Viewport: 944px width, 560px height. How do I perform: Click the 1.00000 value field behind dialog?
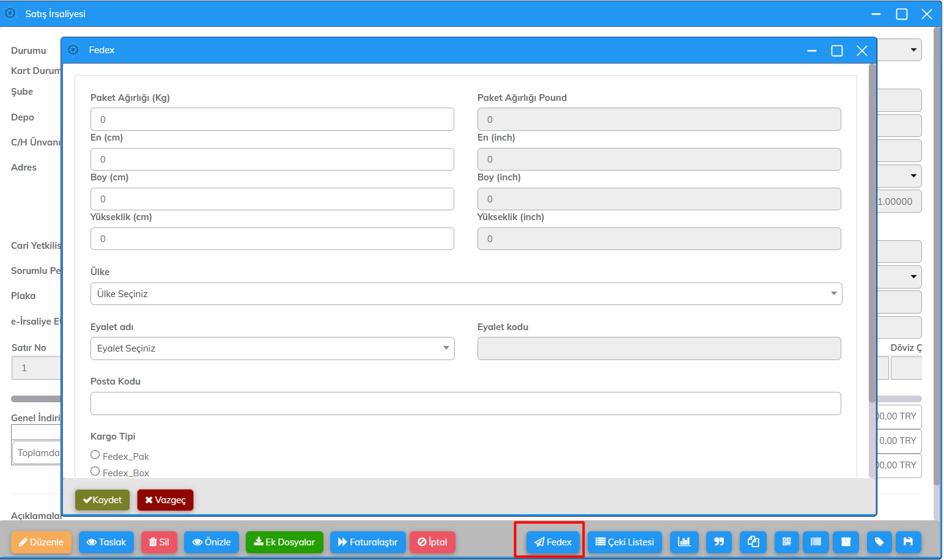coord(899,201)
